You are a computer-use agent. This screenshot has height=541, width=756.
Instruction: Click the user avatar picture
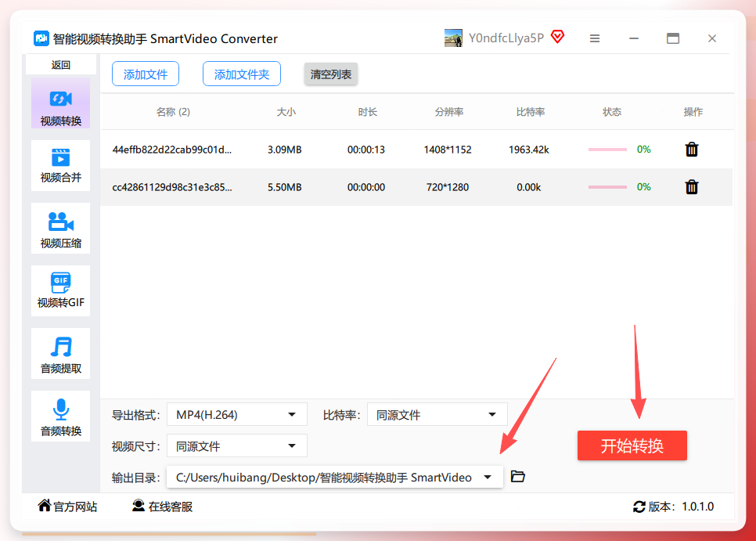(453, 38)
